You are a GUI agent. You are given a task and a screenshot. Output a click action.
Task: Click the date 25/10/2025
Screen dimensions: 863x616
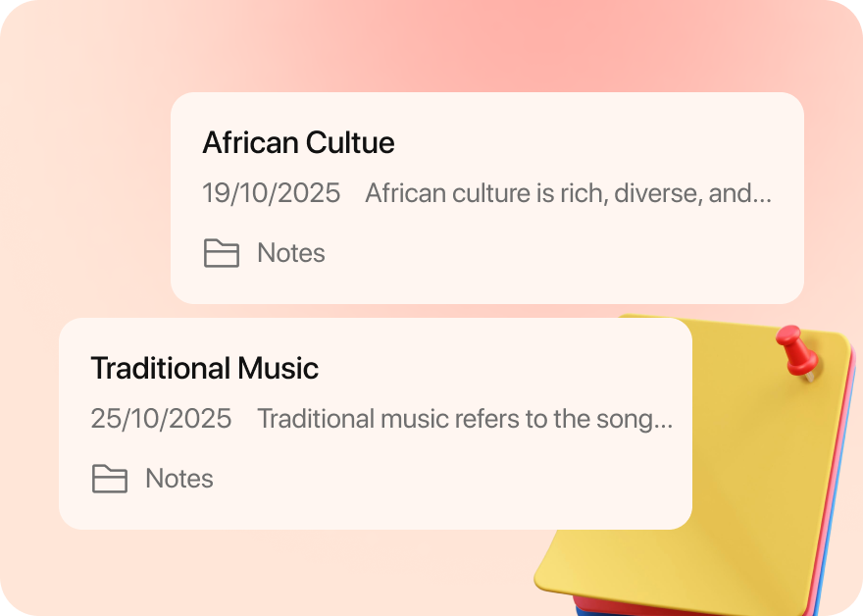[161, 419]
